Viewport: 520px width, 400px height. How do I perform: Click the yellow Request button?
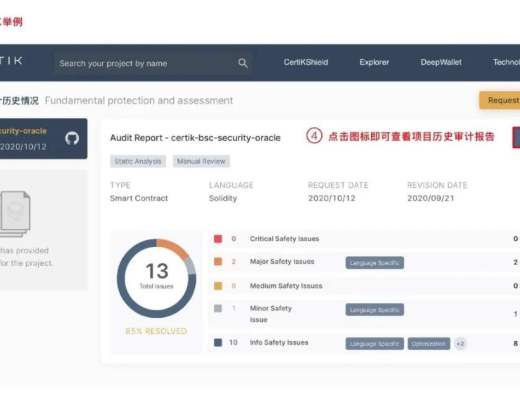500,100
